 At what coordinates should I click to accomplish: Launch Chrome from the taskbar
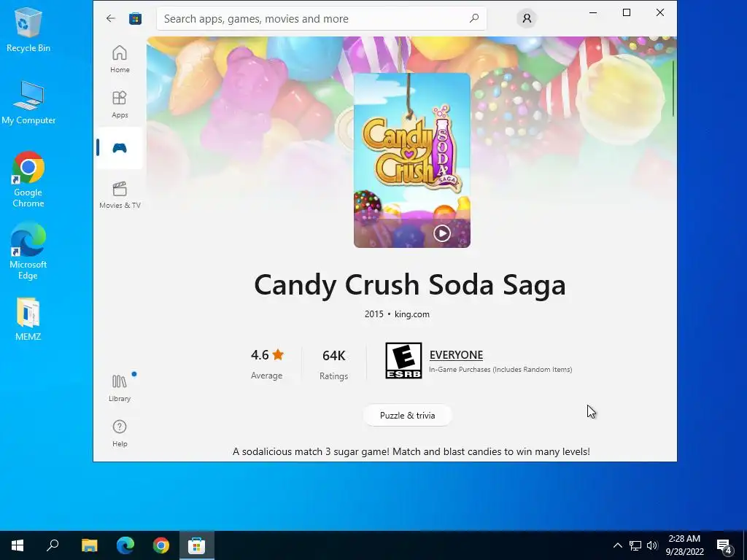click(x=161, y=545)
